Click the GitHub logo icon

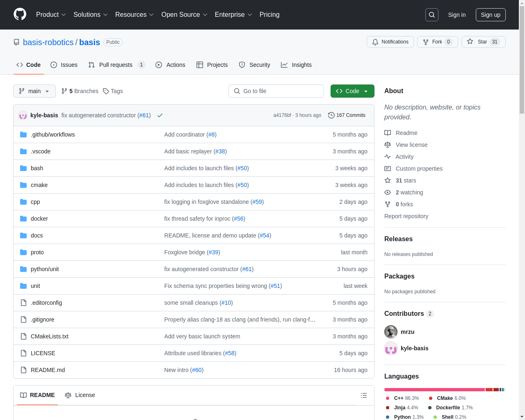click(20, 14)
